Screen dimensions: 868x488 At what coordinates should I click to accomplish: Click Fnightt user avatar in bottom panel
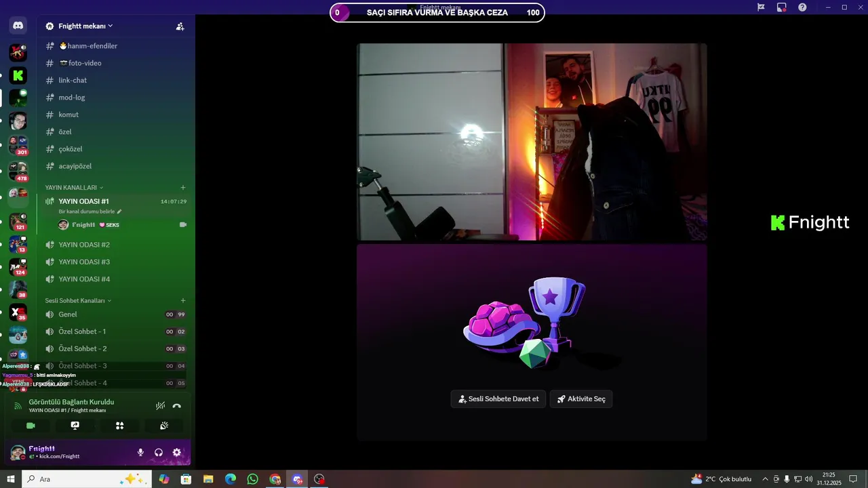(x=18, y=452)
